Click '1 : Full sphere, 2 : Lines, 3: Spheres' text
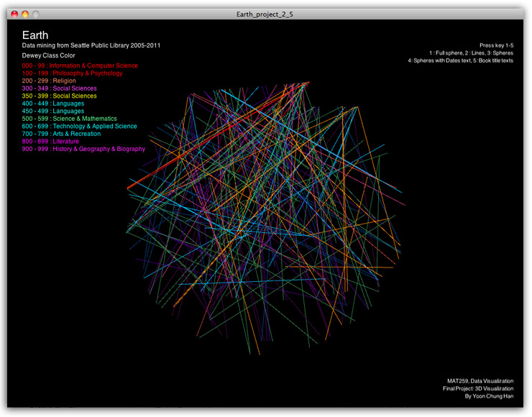The image size is (532, 417). [x=472, y=53]
